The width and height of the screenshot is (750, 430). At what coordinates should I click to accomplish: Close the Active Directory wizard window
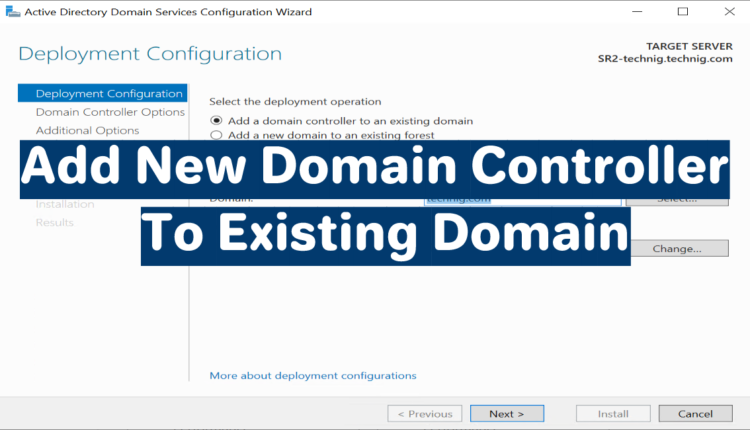(728, 12)
